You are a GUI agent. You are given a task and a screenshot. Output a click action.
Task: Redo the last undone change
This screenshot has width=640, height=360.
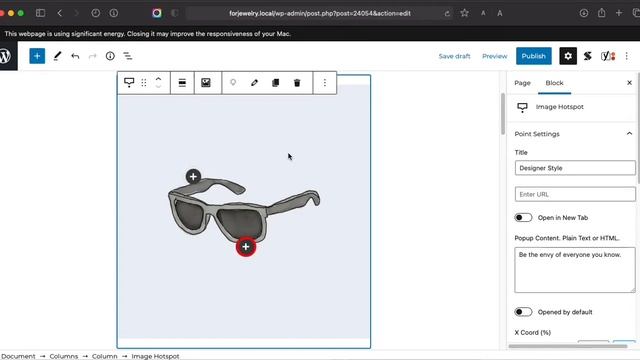click(93, 56)
